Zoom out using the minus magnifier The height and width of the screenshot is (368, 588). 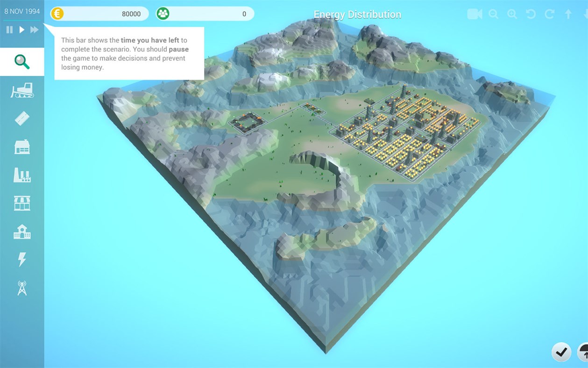(x=493, y=14)
